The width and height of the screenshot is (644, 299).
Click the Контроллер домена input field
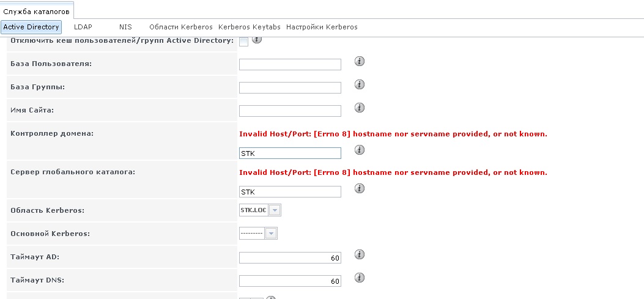pyautogui.click(x=290, y=153)
